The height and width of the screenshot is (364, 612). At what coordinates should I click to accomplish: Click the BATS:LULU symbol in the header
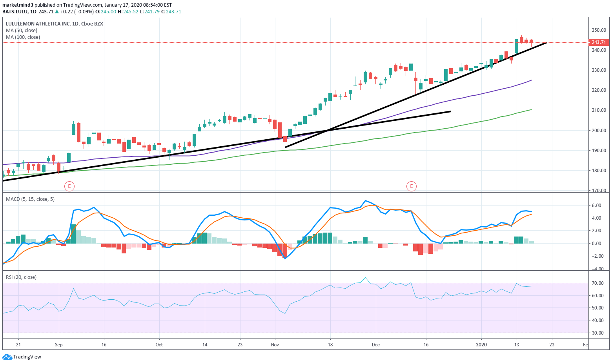15,12
